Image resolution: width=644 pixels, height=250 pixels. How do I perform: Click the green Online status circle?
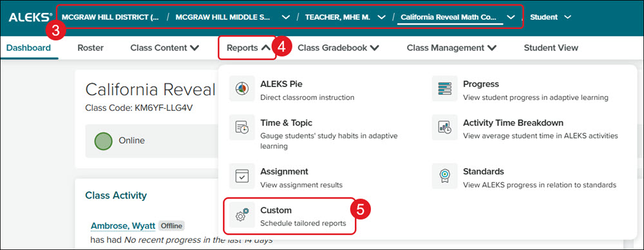tap(104, 140)
